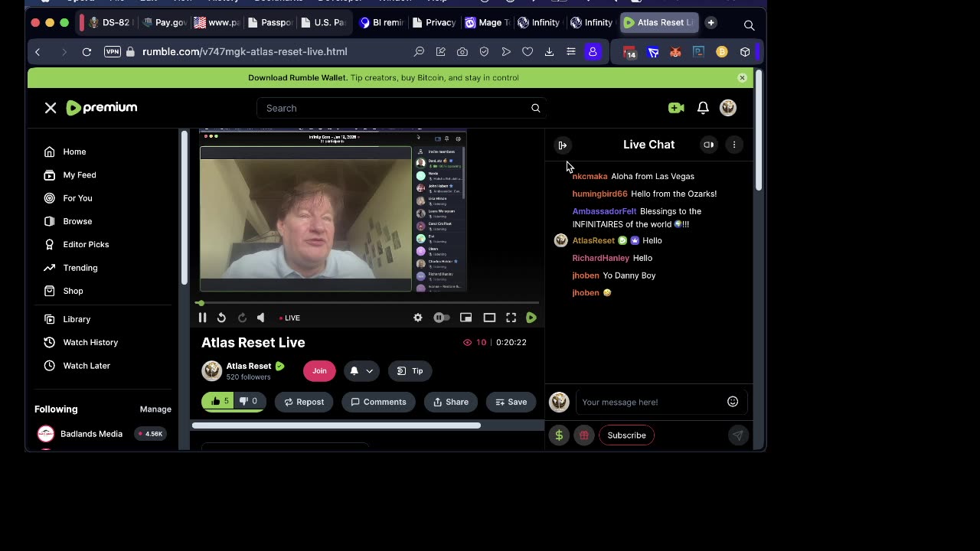This screenshot has height=551, width=980.
Task: Switch to theater mode icon
Action: click(489, 318)
